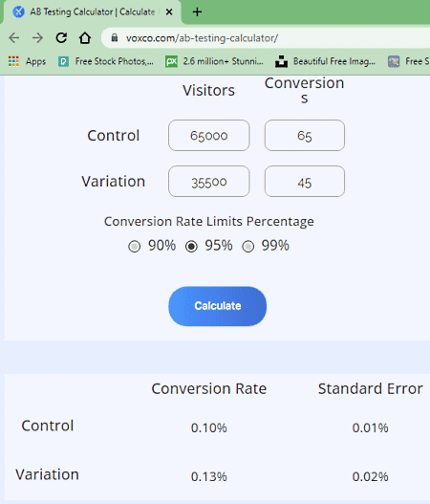
Task: Go to browser home page icon
Action: pyautogui.click(x=85, y=38)
